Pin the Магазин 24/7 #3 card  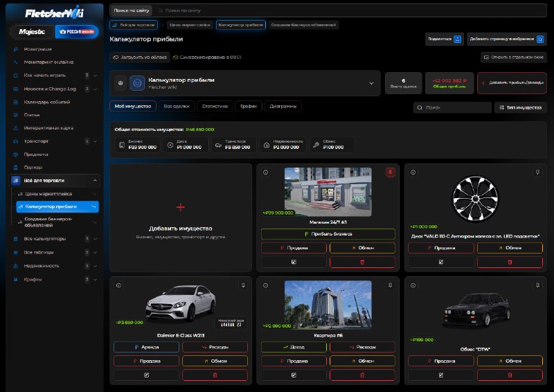pyautogui.click(x=390, y=172)
